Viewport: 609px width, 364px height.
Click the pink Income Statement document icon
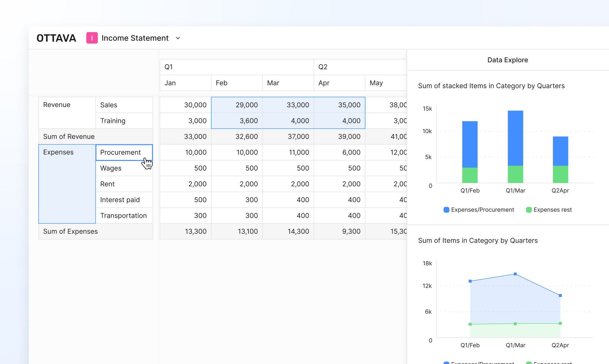click(x=92, y=38)
